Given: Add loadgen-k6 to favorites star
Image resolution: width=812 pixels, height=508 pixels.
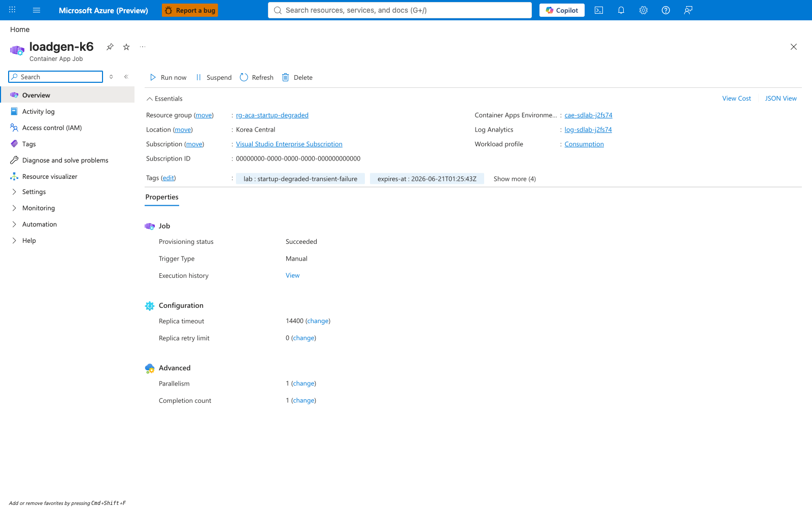Looking at the screenshot, I should click(126, 47).
